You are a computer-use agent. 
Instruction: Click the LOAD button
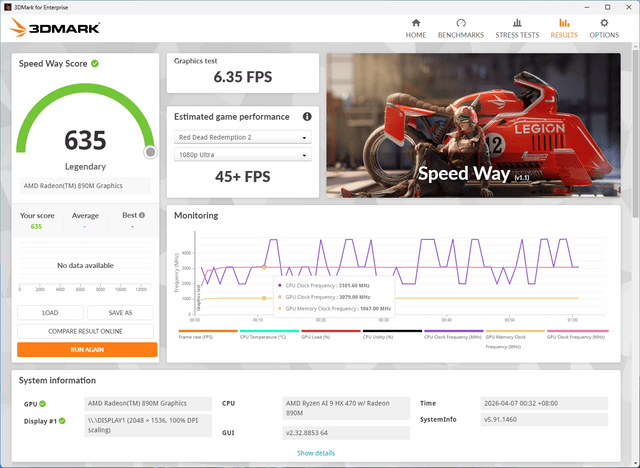50,313
